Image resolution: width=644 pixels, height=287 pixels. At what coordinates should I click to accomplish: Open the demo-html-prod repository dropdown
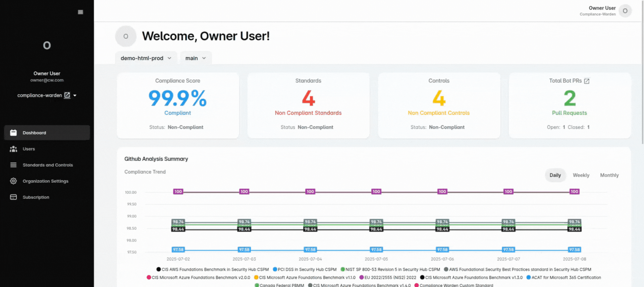[x=146, y=58]
